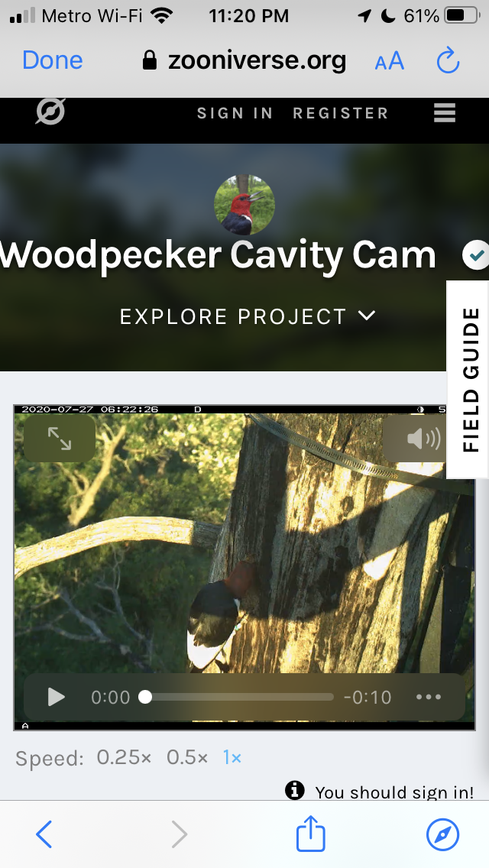This screenshot has width=489, height=868.
Task: Tap the Safari reload page icon
Action: click(448, 60)
